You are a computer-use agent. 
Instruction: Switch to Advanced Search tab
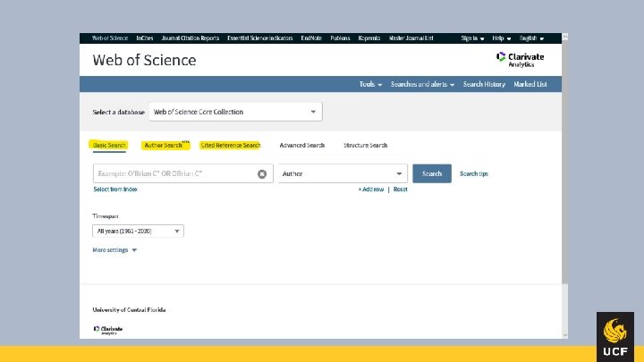[x=302, y=146]
